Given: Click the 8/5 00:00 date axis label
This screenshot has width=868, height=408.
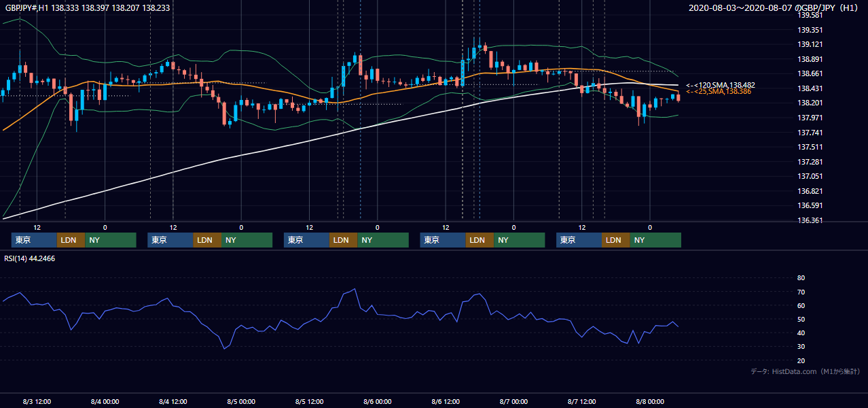Looking at the screenshot, I should [241, 401].
